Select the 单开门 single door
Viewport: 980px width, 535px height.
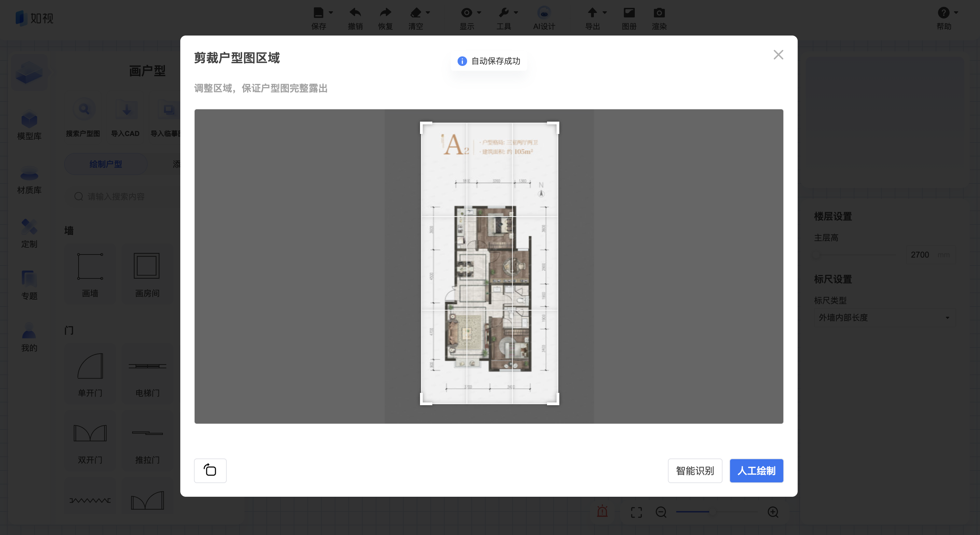tap(90, 374)
